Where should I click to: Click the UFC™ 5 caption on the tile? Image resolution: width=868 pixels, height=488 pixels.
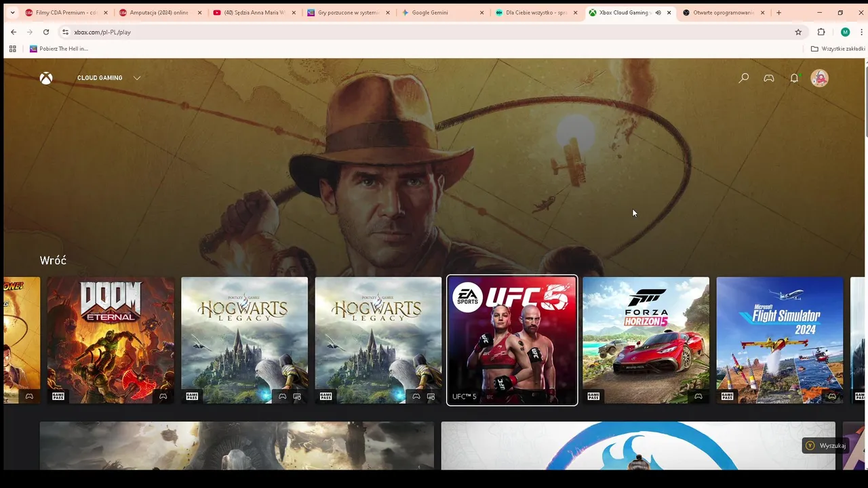coord(465,396)
